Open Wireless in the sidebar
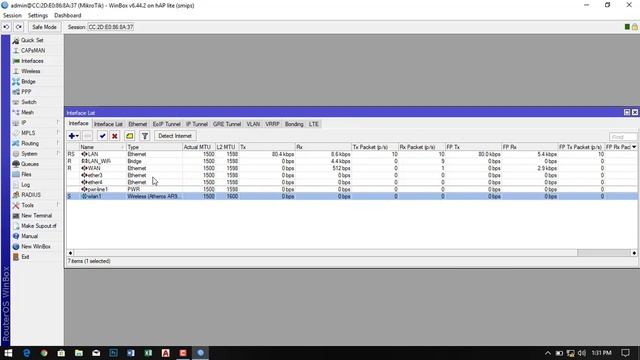The image size is (640, 360). pos(31,71)
